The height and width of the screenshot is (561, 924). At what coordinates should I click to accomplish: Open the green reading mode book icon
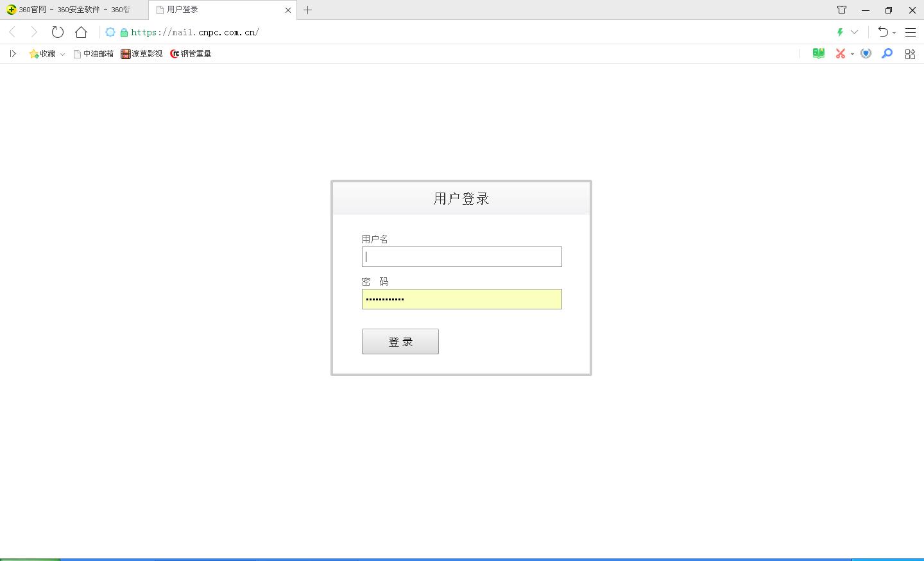click(817, 53)
